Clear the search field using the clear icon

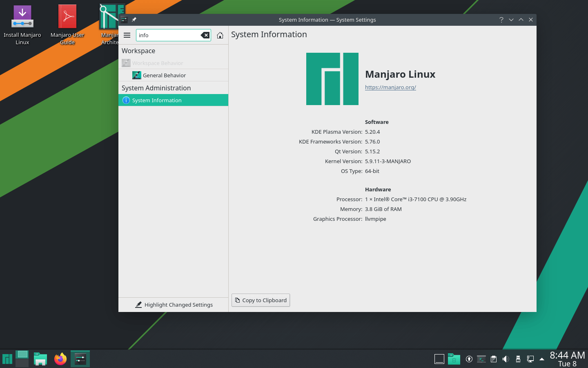pos(205,35)
